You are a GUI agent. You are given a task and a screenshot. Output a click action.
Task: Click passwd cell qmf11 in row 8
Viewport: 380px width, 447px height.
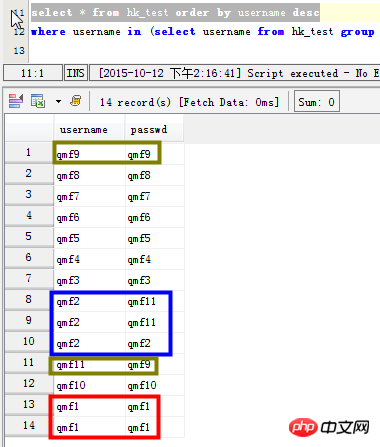point(155,301)
